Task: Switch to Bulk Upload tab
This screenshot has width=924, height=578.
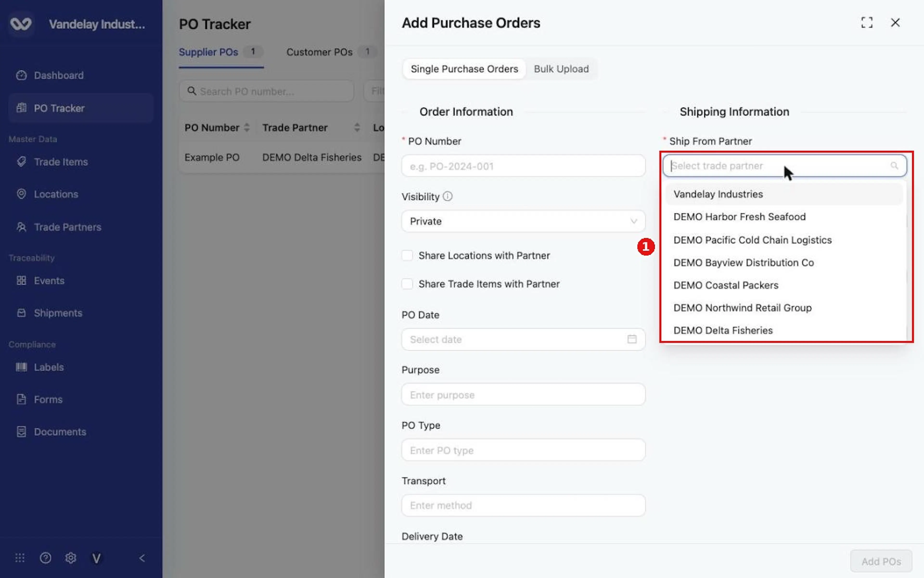Action: click(561, 69)
